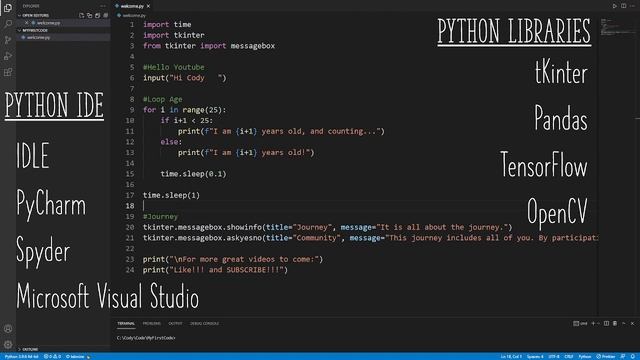The image size is (640, 360).
Task: Open the Accounts menu icon
Action: [8, 329]
